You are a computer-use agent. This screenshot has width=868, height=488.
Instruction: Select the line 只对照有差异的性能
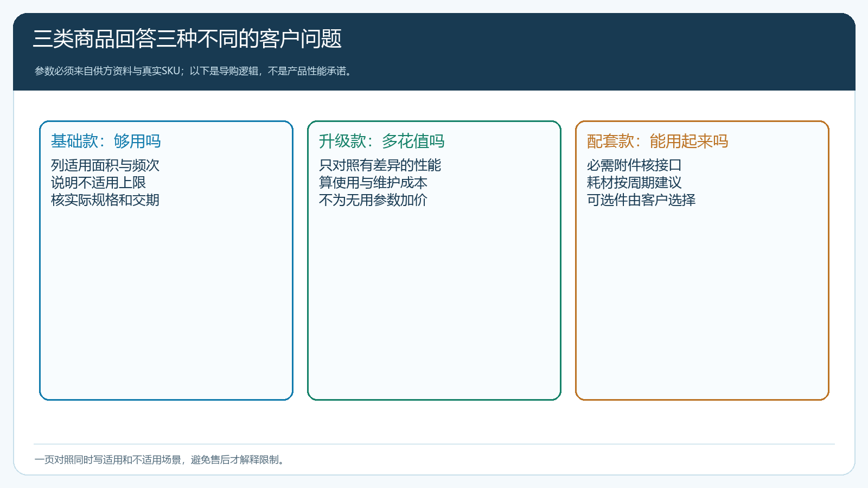(x=380, y=165)
